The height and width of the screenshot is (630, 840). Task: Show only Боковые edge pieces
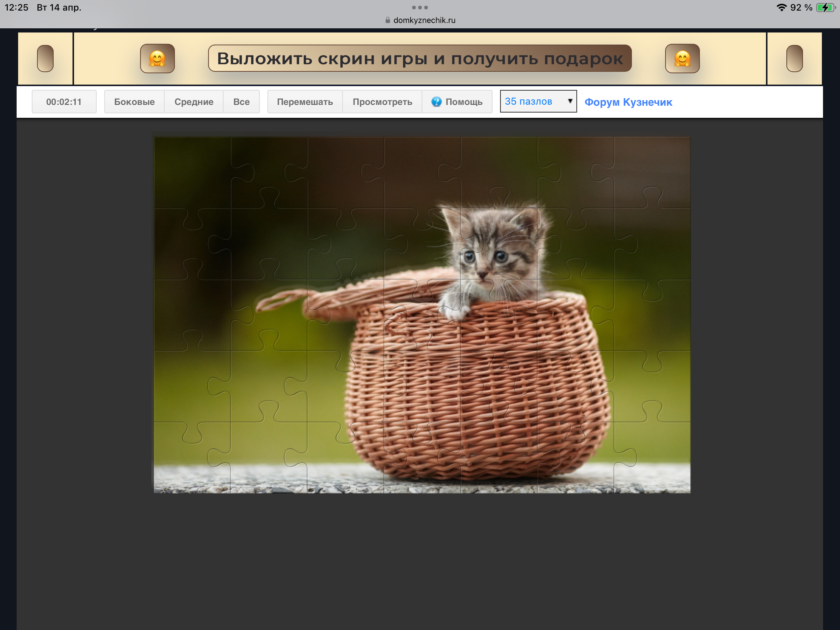[x=134, y=102]
